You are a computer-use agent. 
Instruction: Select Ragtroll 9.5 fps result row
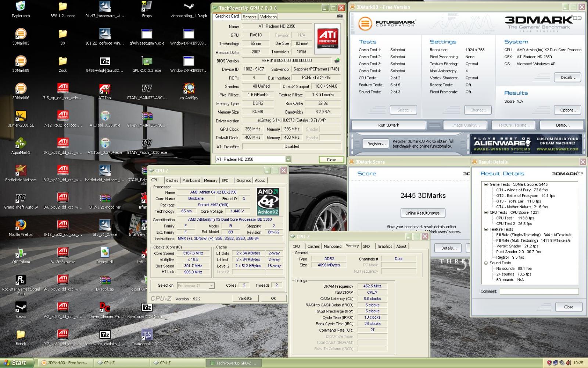click(x=510, y=258)
